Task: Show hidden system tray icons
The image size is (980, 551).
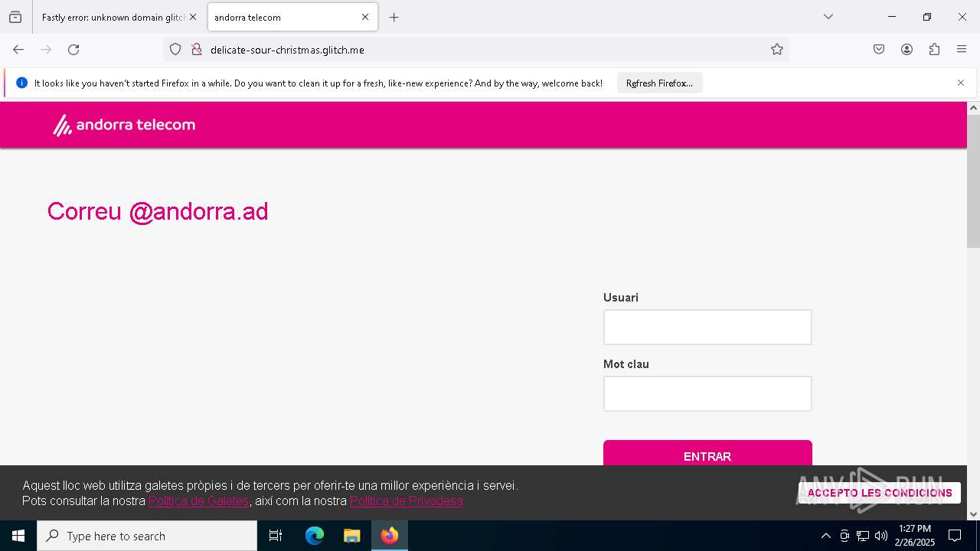Action: coord(825,536)
